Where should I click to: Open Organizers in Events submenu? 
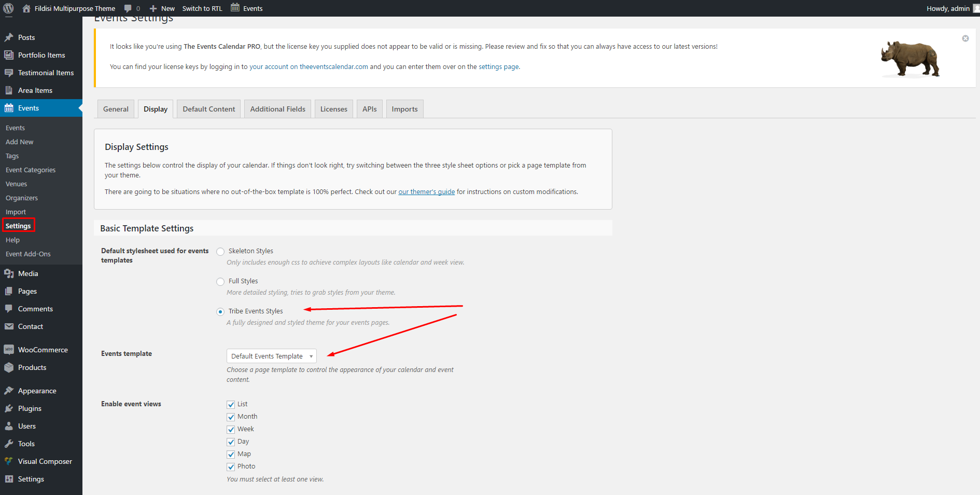22,198
